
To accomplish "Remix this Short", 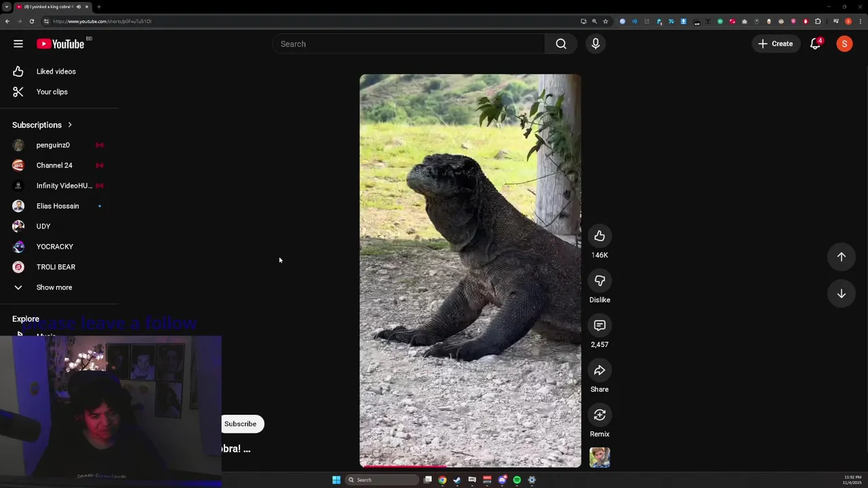I will tap(599, 415).
